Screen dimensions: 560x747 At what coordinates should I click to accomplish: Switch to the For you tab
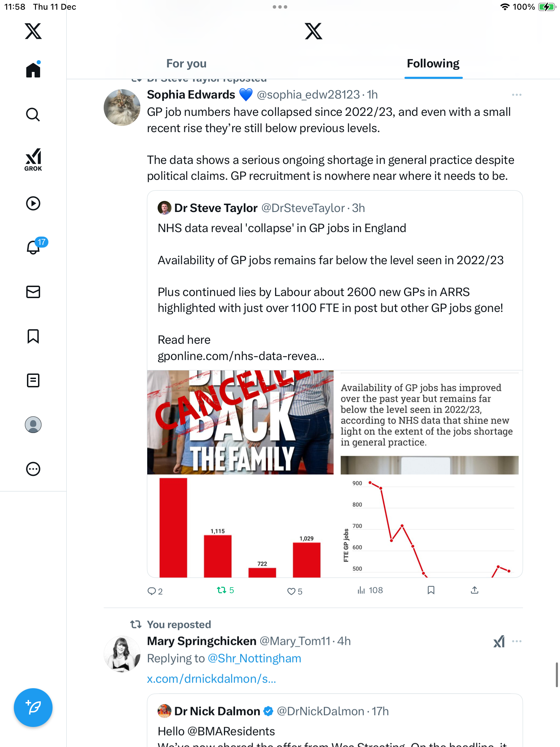pos(186,64)
